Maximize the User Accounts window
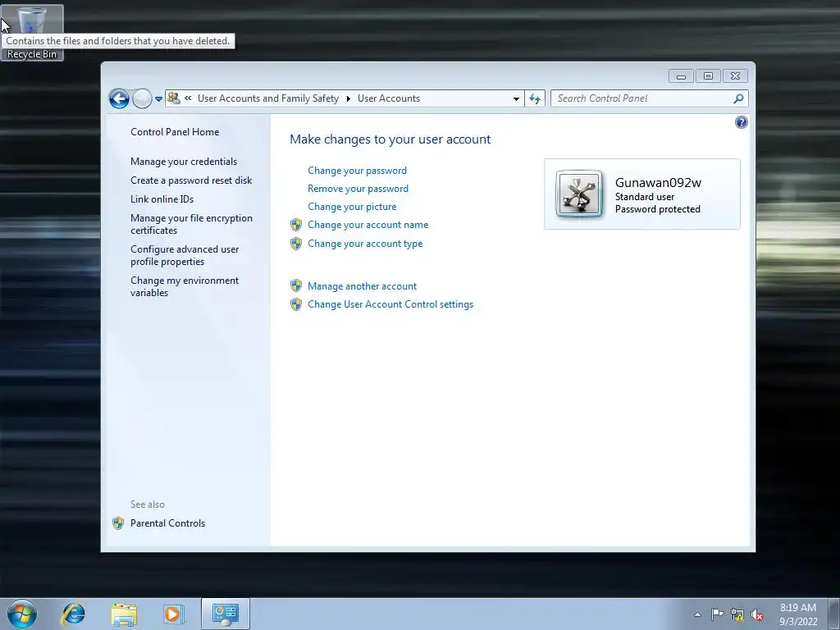 [708, 76]
